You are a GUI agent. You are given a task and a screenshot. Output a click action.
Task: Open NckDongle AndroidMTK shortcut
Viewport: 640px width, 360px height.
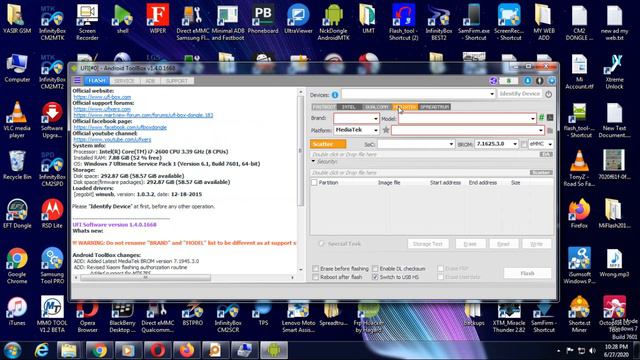333,22
